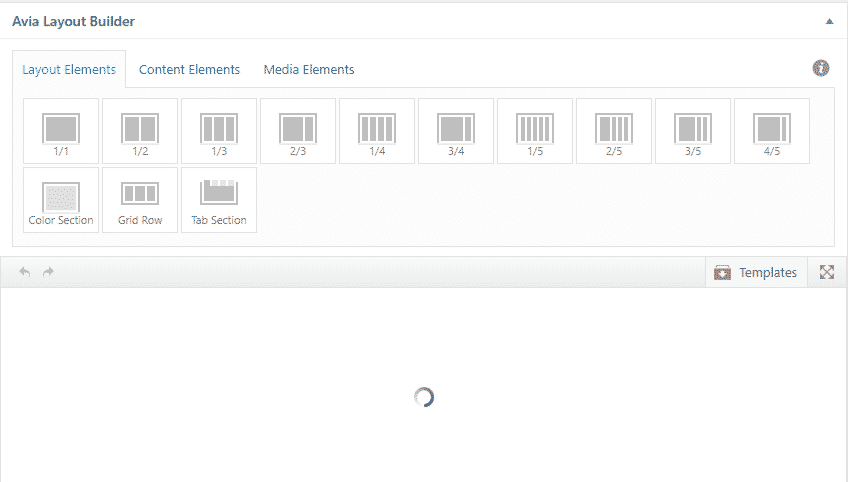Add the 1/3 column layout element

(x=219, y=131)
